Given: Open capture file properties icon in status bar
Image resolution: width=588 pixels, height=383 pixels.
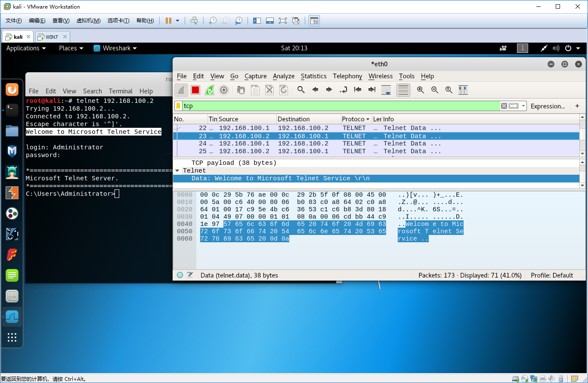Looking at the screenshot, I should coord(190,275).
